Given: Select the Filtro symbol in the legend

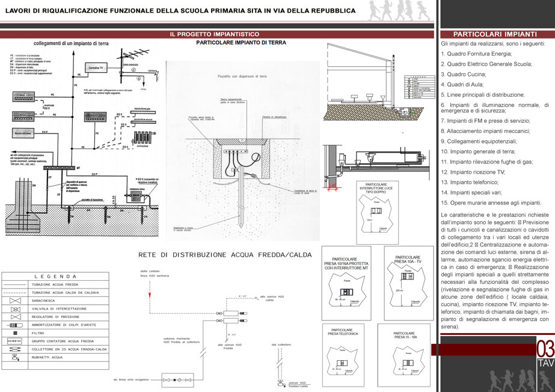Looking at the screenshot, I should pos(15,333).
